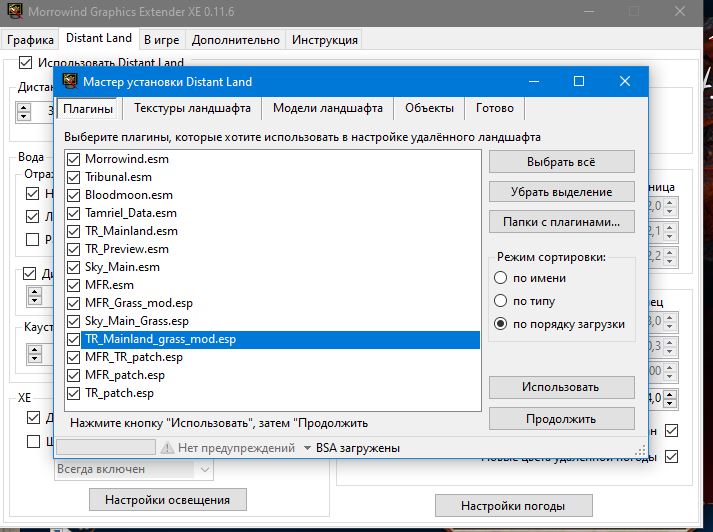
Task: Click 'Убрать выделение' button
Action: click(562, 191)
